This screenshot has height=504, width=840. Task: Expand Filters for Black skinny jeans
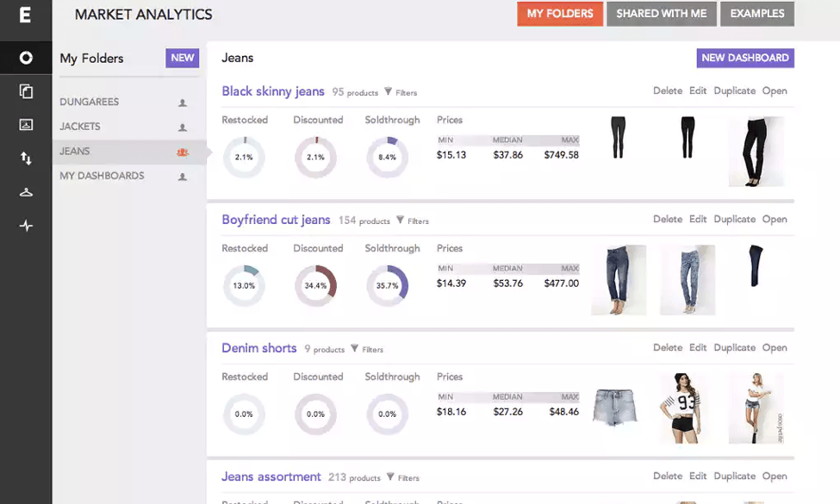point(401,92)
